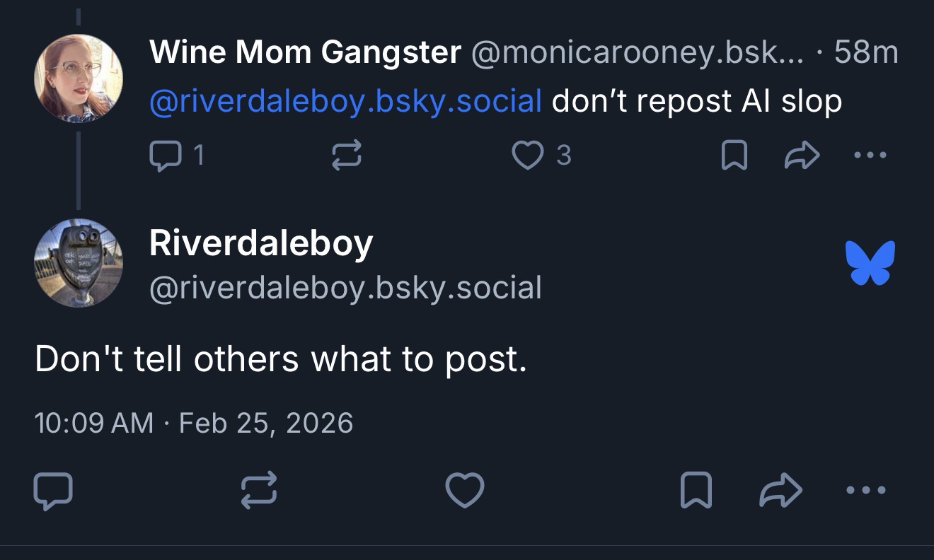Screen dimensions: 934x560
Task: Open Wine Mom Gangster's profile picture
Action: (79, 78)
